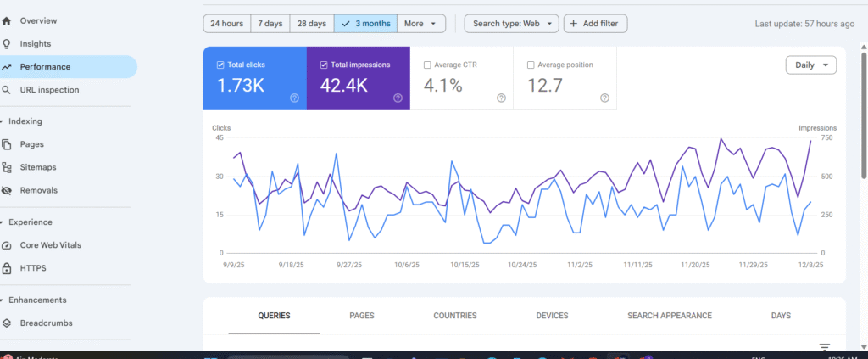The height and width of the screenshot is (359, 868).
Task: Enable the Average CTR checkbox
Action: tap(428, 65)
